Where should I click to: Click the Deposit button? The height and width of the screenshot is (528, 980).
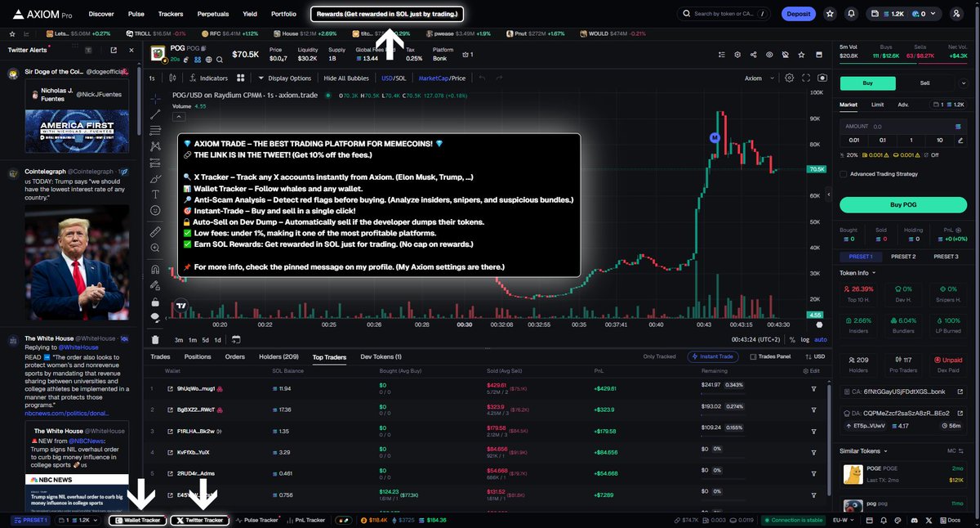798,14
